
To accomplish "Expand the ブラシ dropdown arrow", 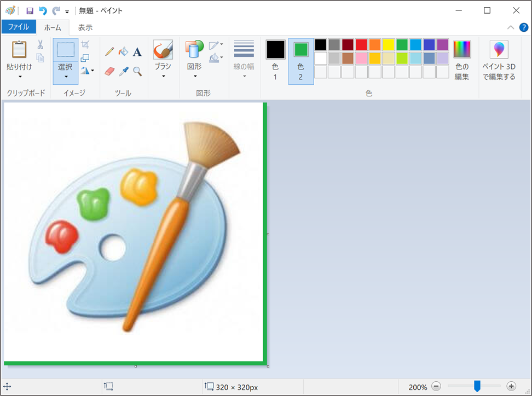I will click(163, 76).
